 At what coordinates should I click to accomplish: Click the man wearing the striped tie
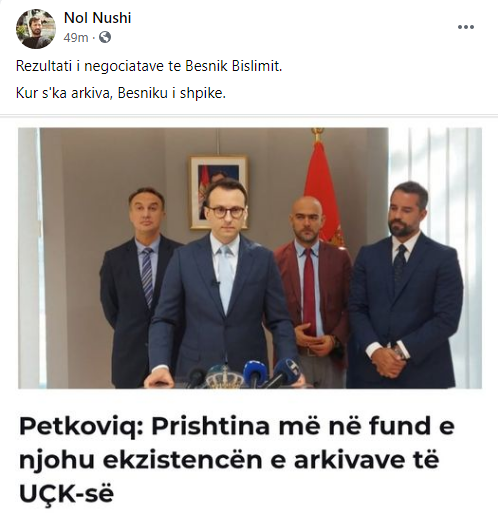tap(140, 287)
